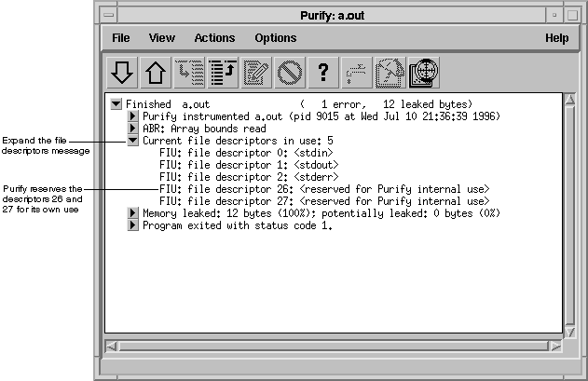Expand the Memory leaked 12 bytes message
588x381 pixels.
[x=132, y=213]
